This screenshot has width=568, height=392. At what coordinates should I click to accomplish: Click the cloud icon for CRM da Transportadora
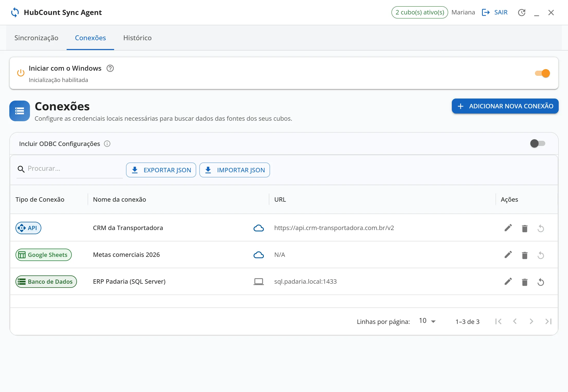(258, 228)
